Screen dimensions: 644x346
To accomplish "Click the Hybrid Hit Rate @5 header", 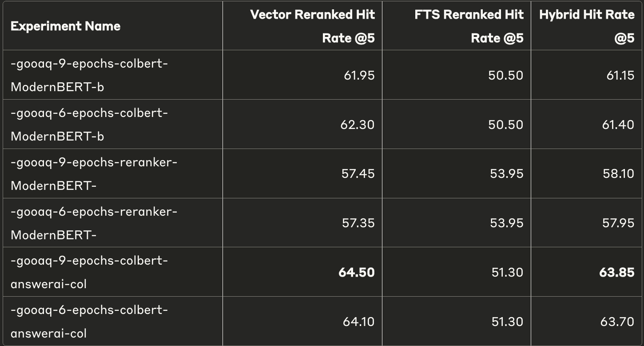I will pos(587,26).
